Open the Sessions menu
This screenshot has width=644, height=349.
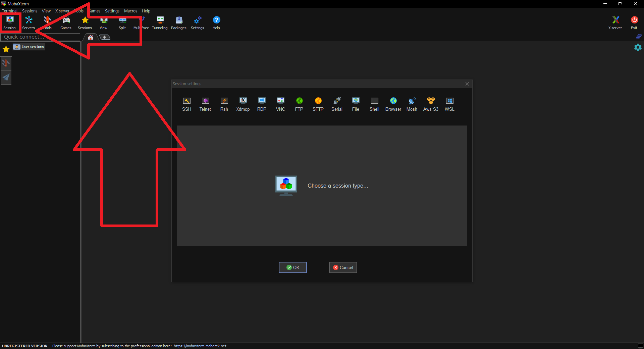tap(30, 11)
